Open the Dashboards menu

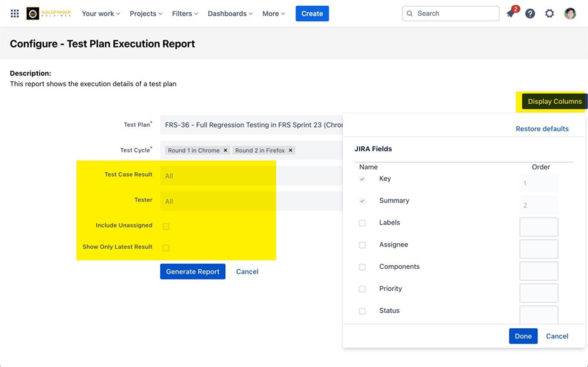pyautogui.click(x=230, y=14)
